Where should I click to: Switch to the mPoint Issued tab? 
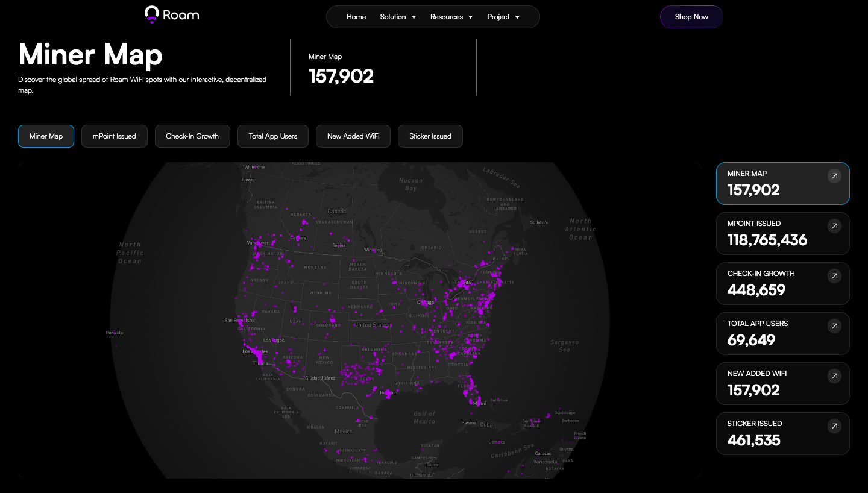(x=115, y=136)
